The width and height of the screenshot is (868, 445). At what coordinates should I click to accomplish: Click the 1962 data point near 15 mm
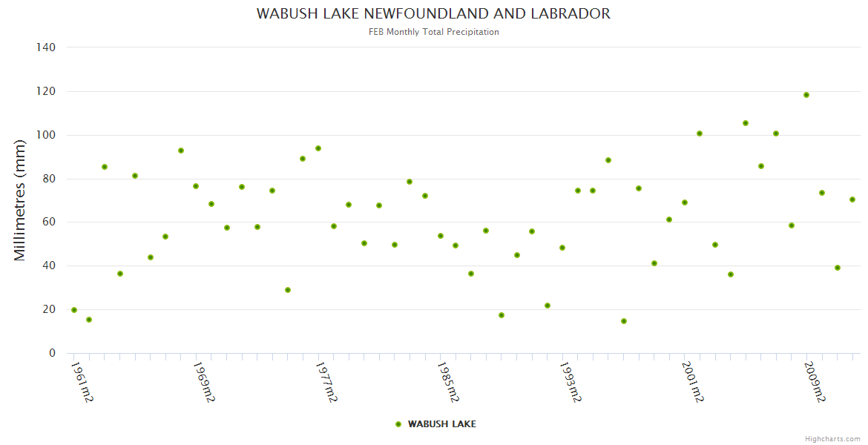89,320
